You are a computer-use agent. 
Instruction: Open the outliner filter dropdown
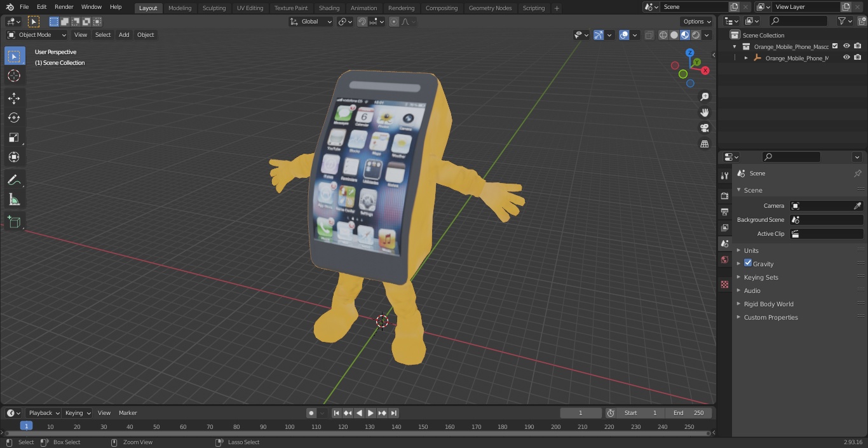pyautogui.click(x=844, y=21)
